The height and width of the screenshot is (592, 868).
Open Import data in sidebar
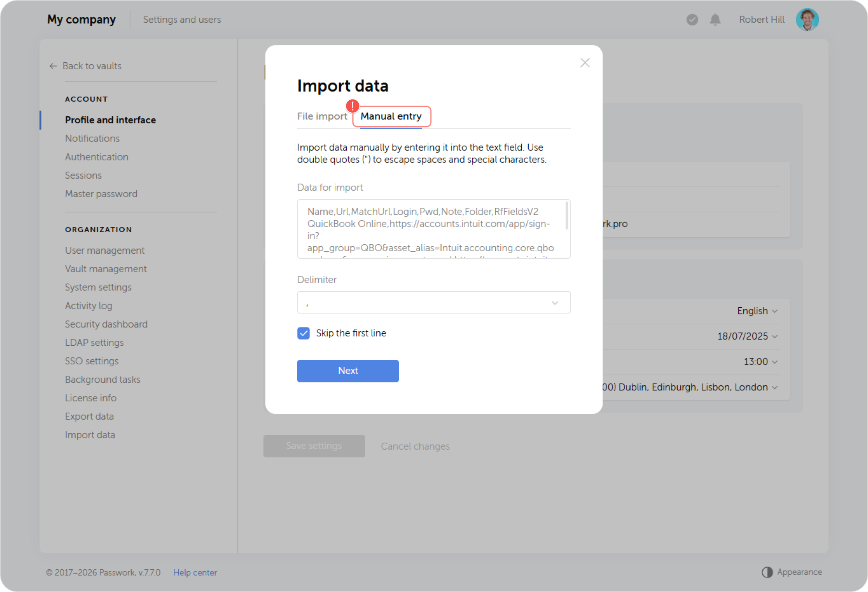[90, 435]
